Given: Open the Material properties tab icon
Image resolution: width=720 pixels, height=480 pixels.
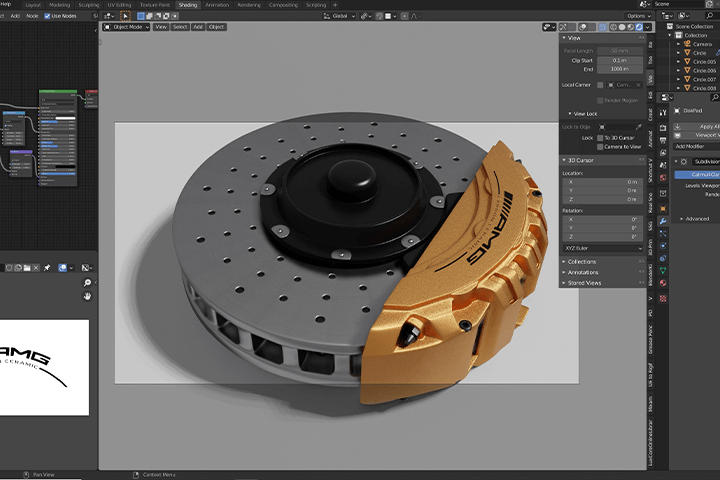Looking at the screenshot, I should (663, 283).
